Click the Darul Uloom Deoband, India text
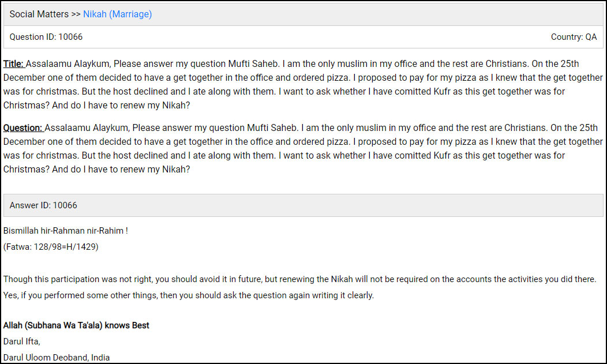 [x=57, y=358]
